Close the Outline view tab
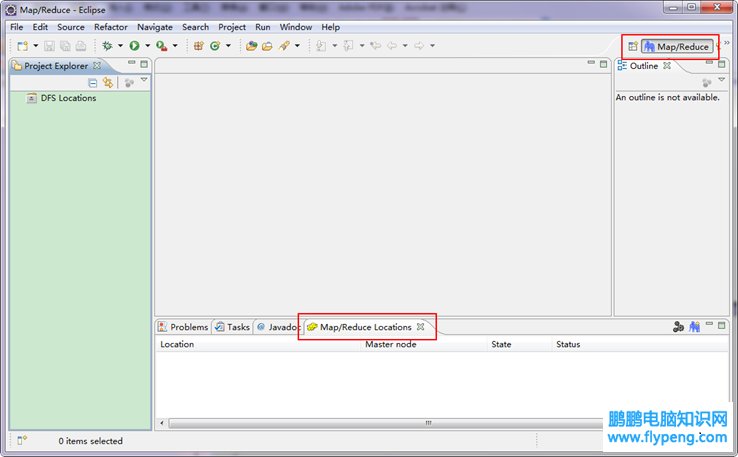Screen dimensions: 738x457 point(666,65)
